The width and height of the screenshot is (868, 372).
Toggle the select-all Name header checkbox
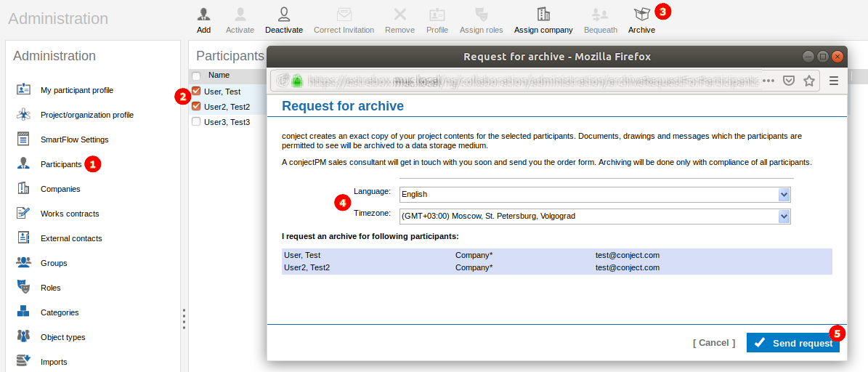196,76
